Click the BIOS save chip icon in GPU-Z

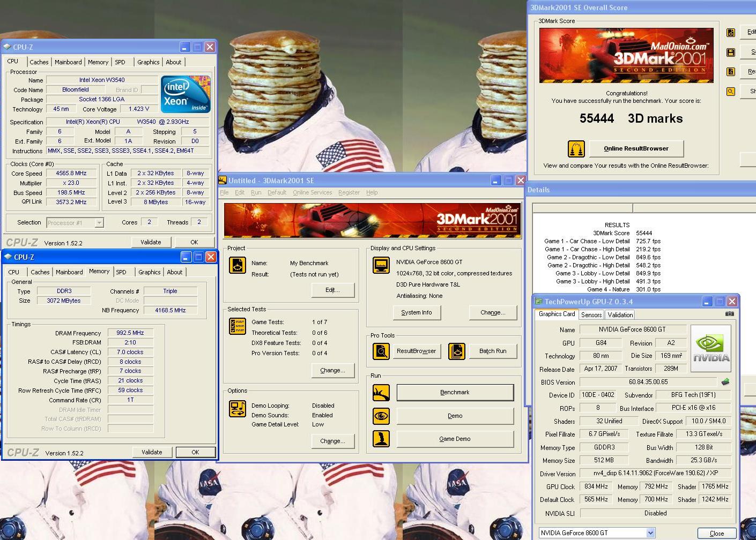tap(725, 382)
